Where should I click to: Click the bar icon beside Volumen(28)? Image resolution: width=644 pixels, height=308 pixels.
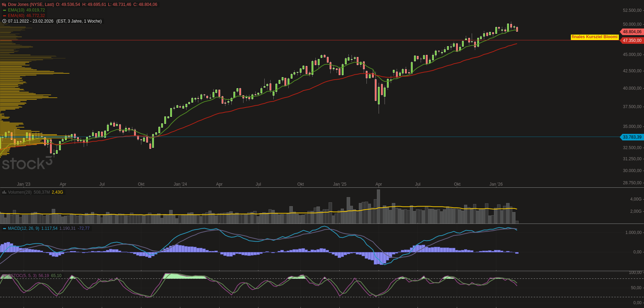tap(4, 192)
